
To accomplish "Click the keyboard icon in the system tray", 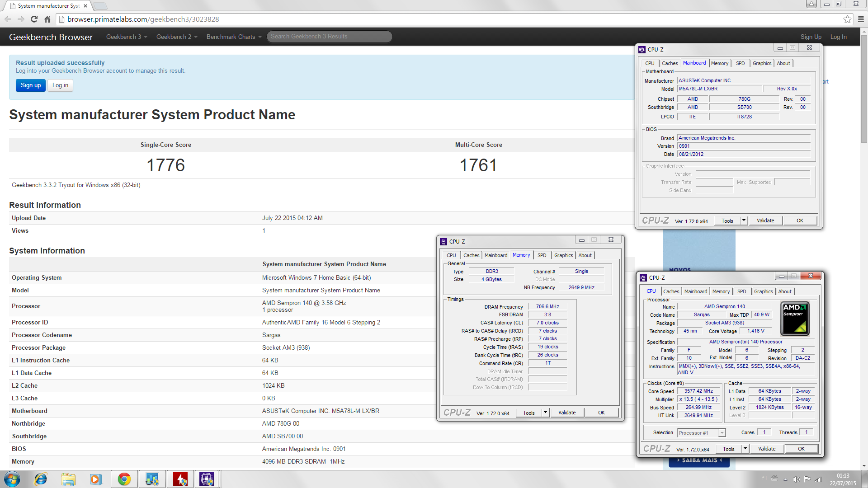I will tap(774, 479).
